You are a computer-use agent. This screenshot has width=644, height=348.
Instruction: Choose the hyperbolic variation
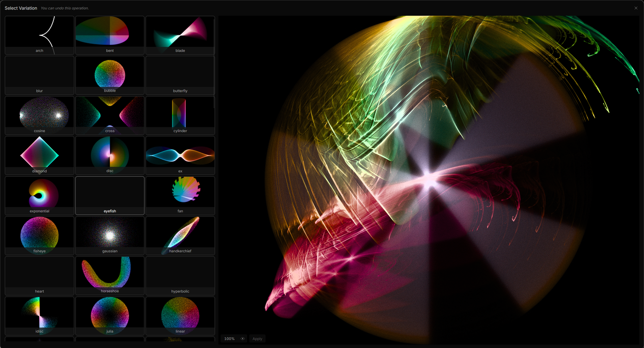click(180, 275)
